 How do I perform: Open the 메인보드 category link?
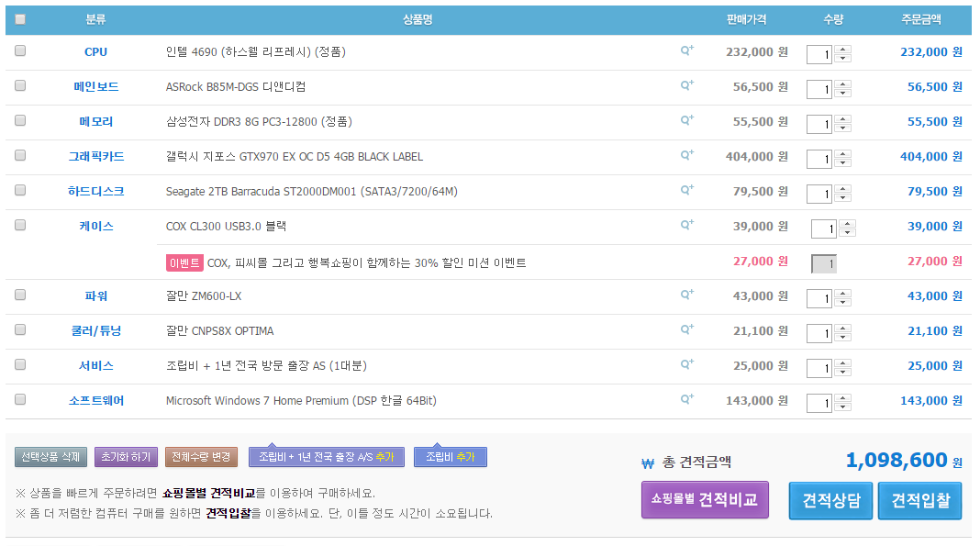[x=95, y=87]
